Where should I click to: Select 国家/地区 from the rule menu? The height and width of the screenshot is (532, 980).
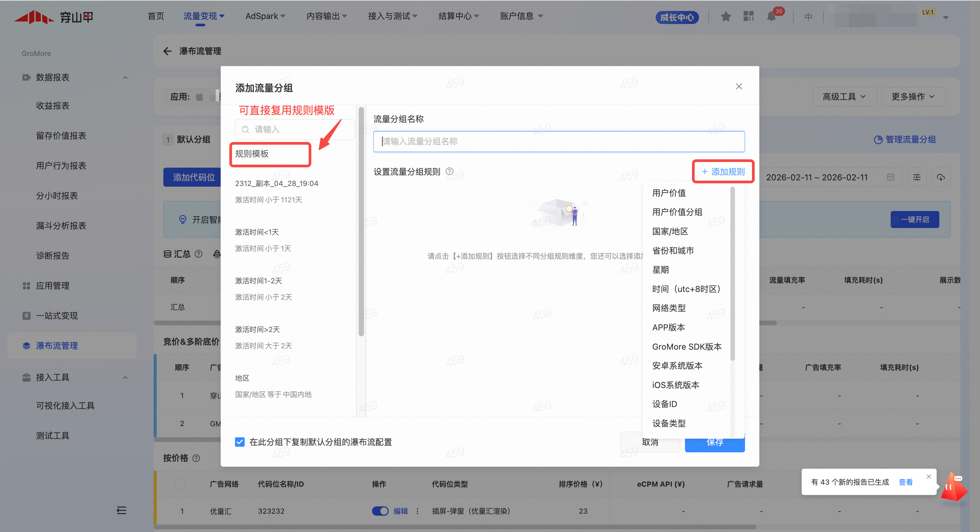point(670,231)
